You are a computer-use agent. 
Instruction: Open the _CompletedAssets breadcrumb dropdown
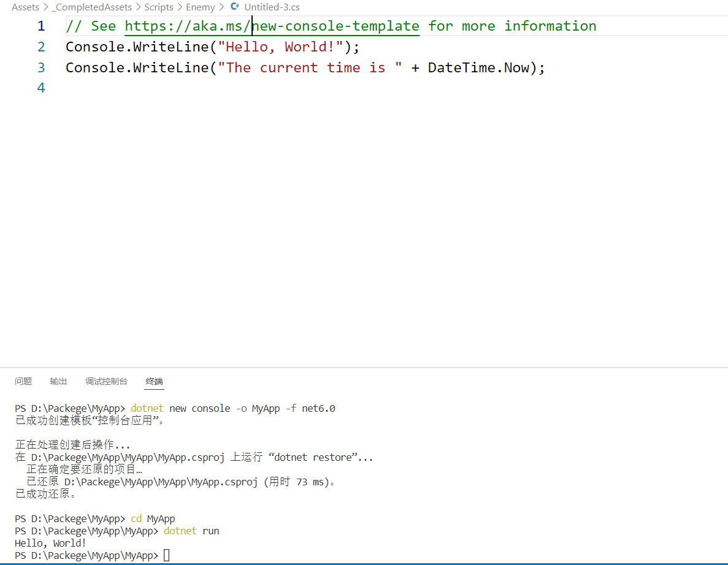[x=92, y=7]
